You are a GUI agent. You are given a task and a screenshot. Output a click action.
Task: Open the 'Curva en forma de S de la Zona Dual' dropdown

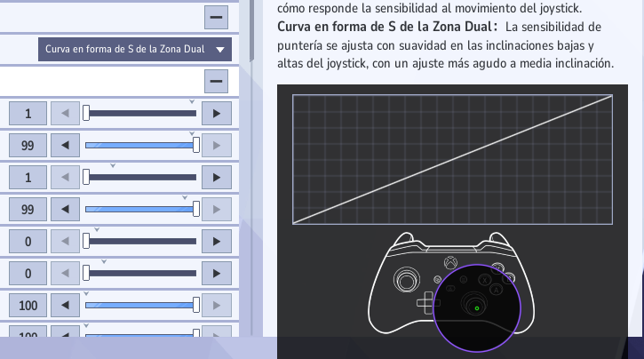pyautogui.click(x=135, y=49)
